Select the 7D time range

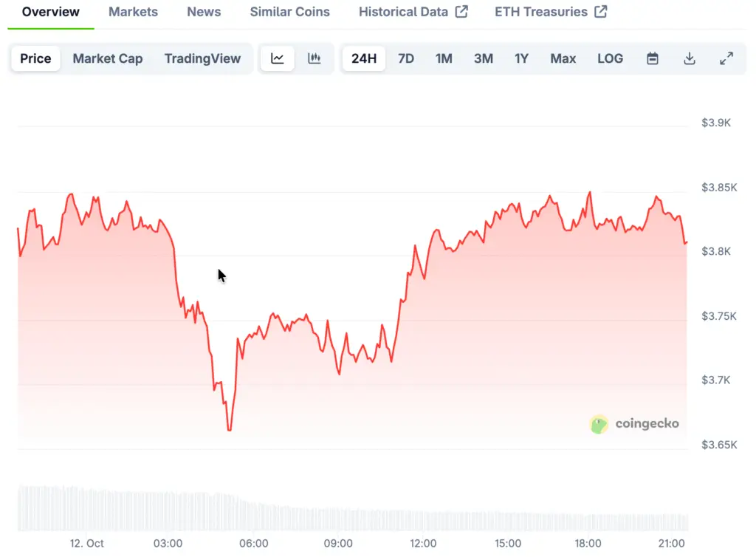[x=406, y=59]
